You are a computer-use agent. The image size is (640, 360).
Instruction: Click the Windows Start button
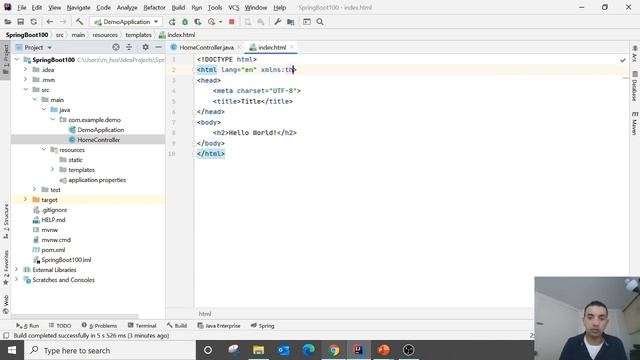[12, 350]
